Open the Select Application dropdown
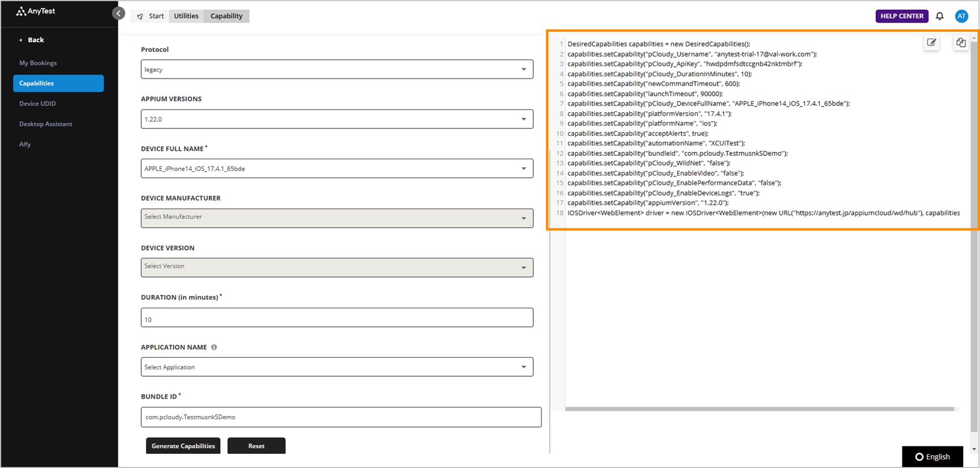 pos(337,367)
